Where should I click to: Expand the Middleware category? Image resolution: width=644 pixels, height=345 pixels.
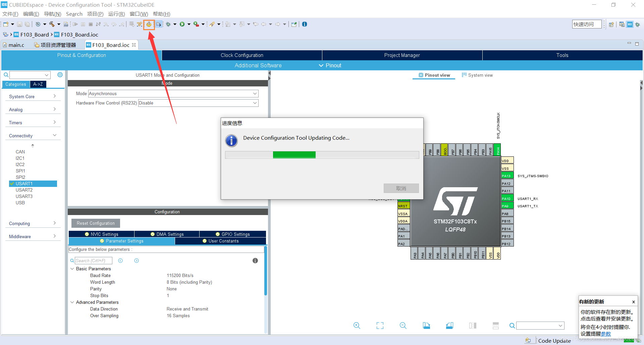point(33,236)
